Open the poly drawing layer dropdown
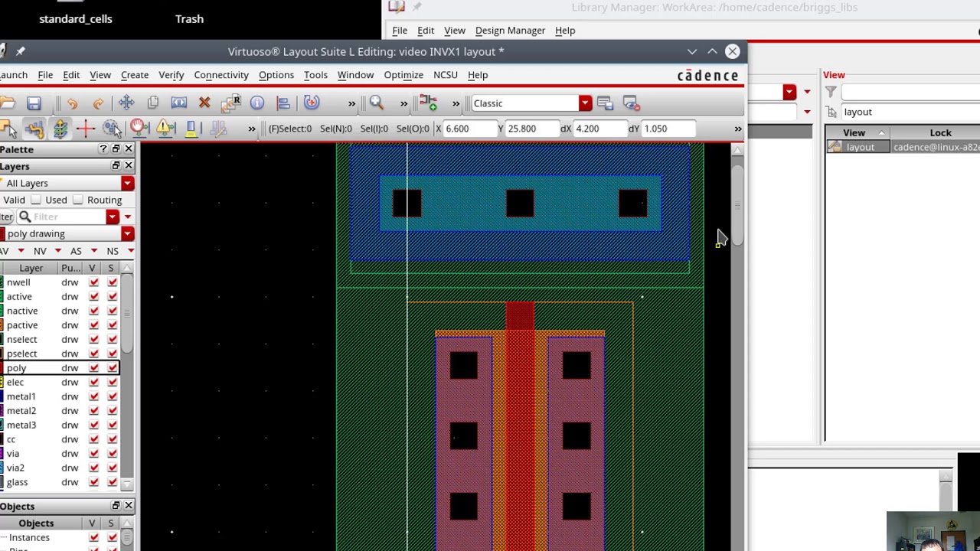980x551 pixels. click(127, 233)
